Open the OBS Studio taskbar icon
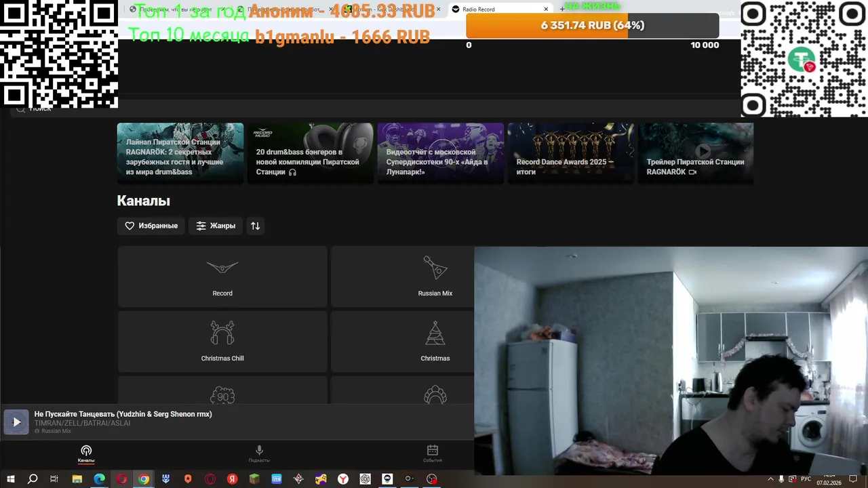 pos(432,479)
